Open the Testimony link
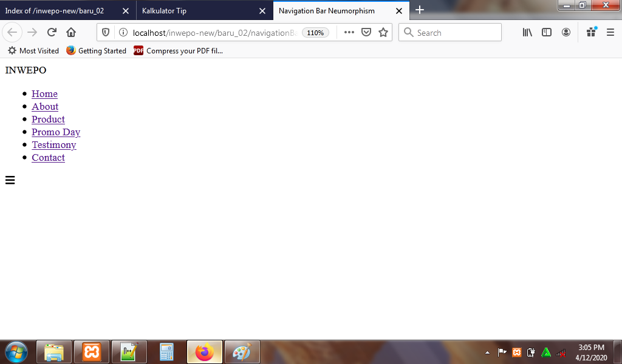Viewport: 622px width, 364px height. [x=54, y=144]
